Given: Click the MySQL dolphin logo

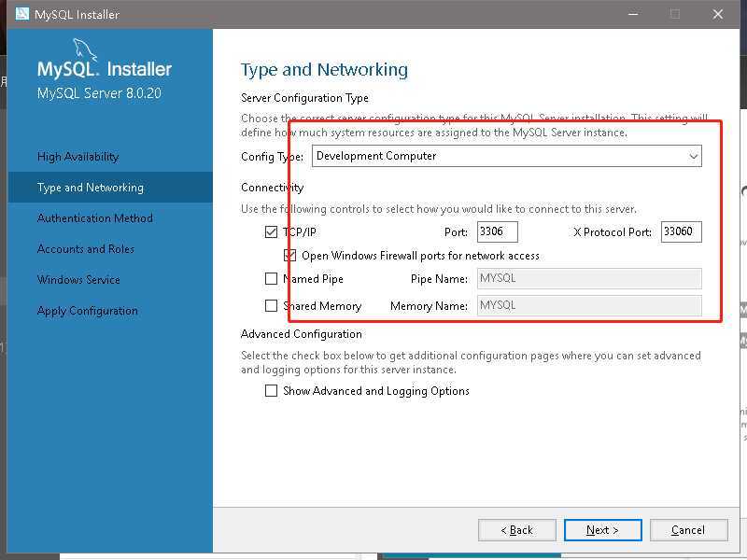Looking at the screenshot, I should [85, 50].
